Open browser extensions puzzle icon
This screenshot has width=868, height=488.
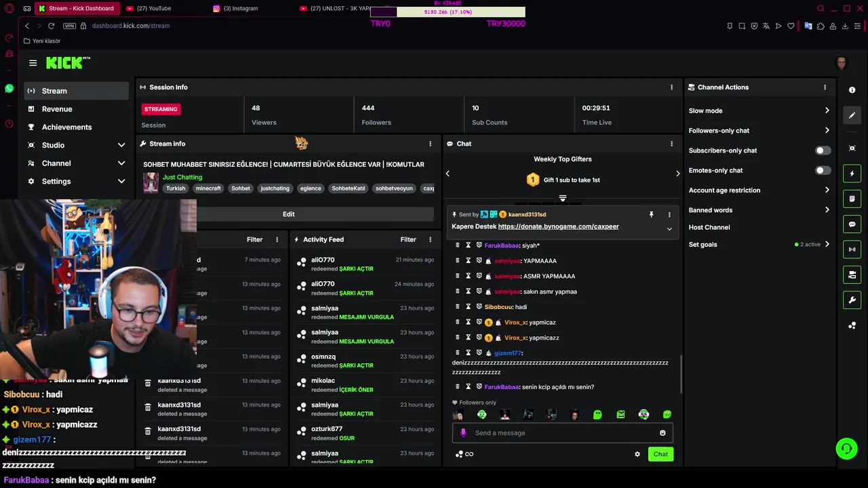coord(821,26)
